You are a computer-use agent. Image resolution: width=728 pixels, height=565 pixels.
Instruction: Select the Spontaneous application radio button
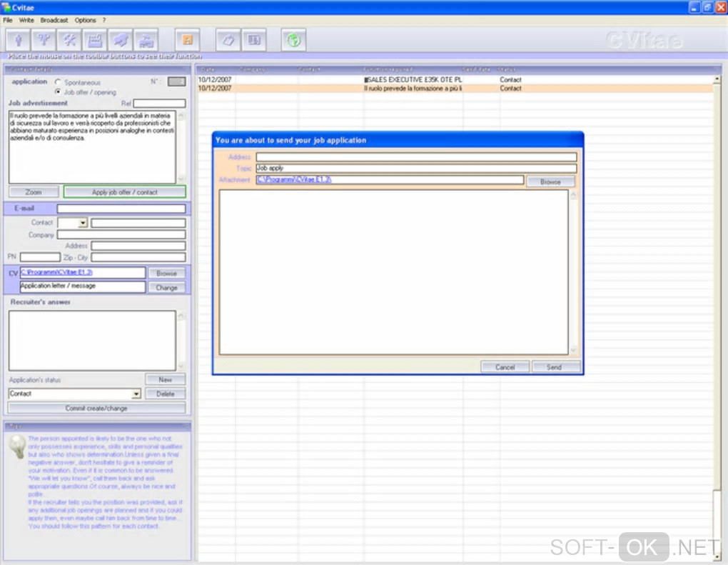tap(58, 81)
